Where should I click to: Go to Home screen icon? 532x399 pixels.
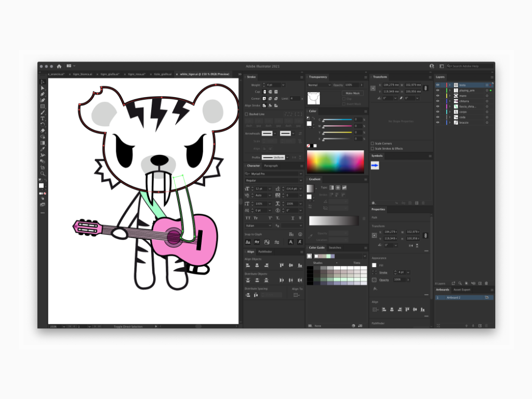point(59,66)
